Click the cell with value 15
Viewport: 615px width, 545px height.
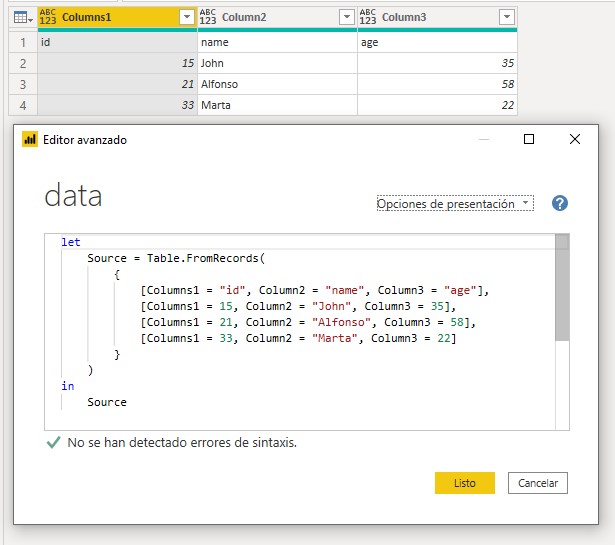[117, 63]
